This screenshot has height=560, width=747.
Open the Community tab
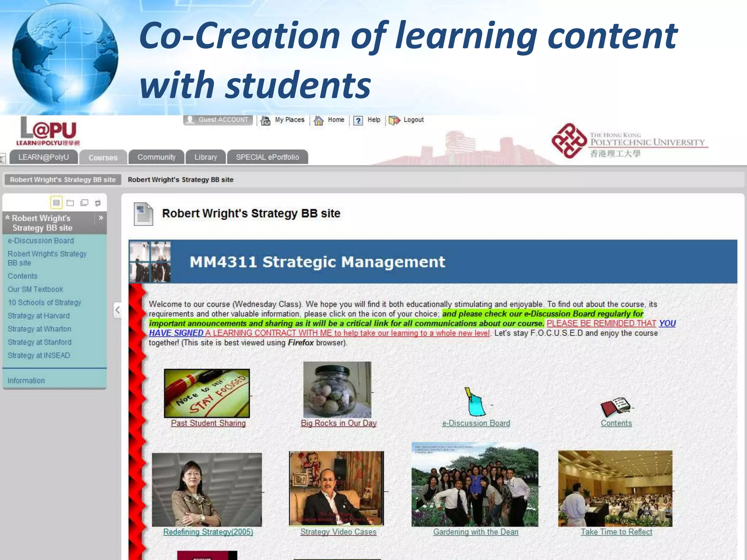click(x=156, y=157)
